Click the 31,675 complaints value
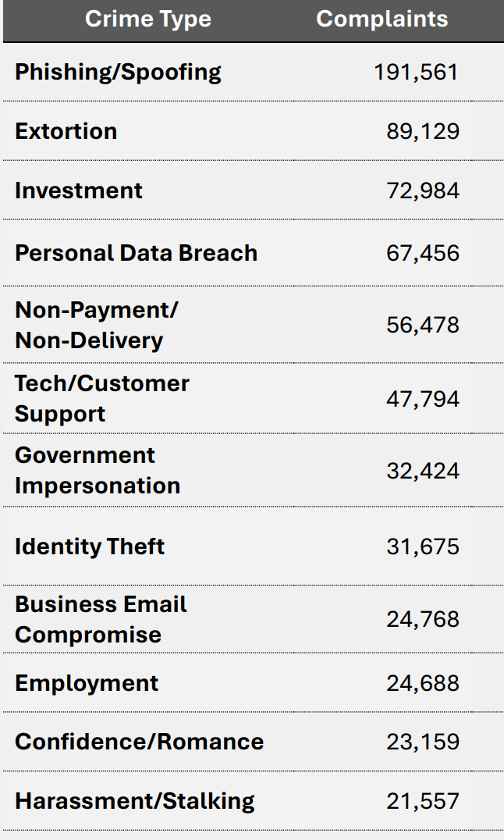 point(422,546)
